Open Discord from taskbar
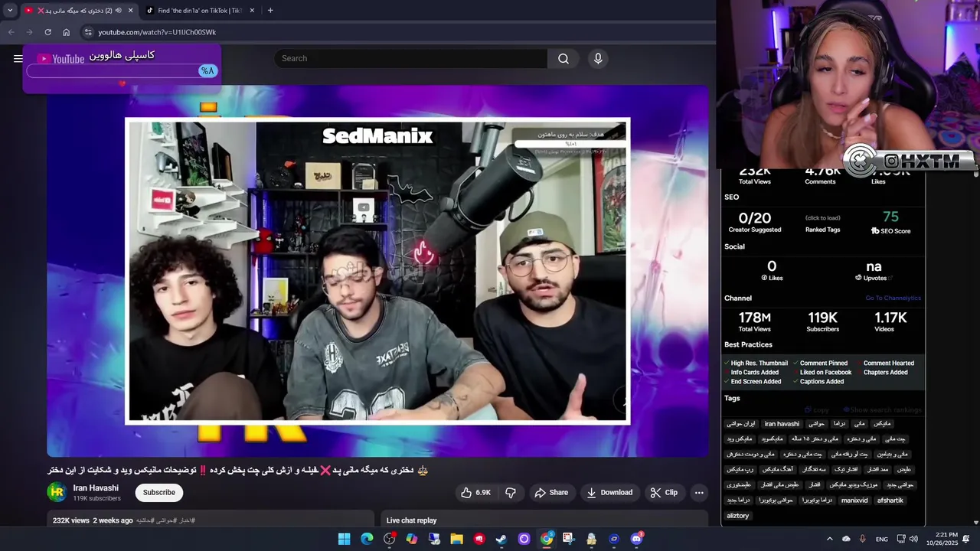 (x=636, y=539)
